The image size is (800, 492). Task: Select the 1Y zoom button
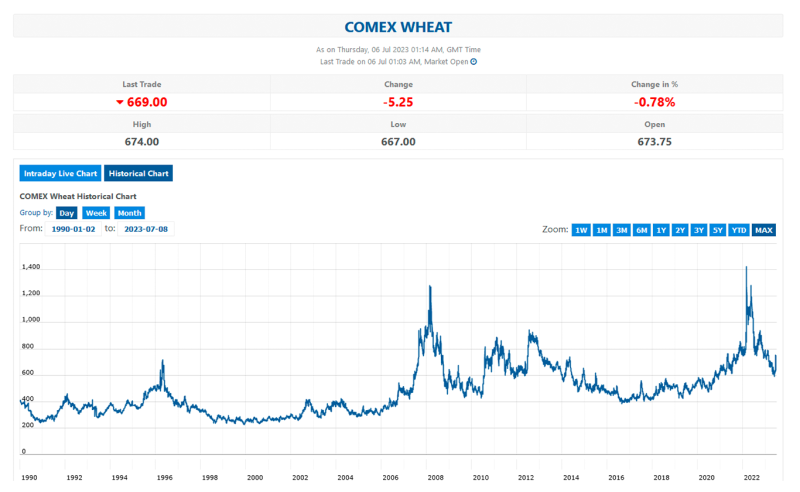[661, 230]
